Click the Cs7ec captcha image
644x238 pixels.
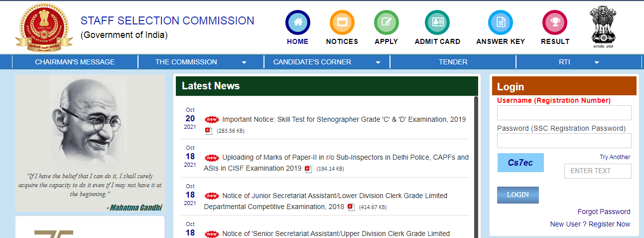coord(520,163)
